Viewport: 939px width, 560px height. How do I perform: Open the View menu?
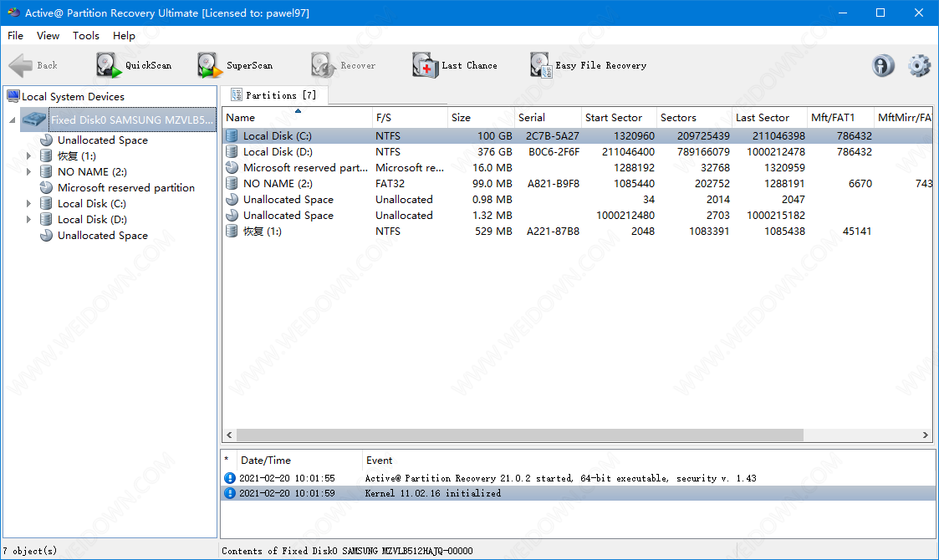coord(48,35)
